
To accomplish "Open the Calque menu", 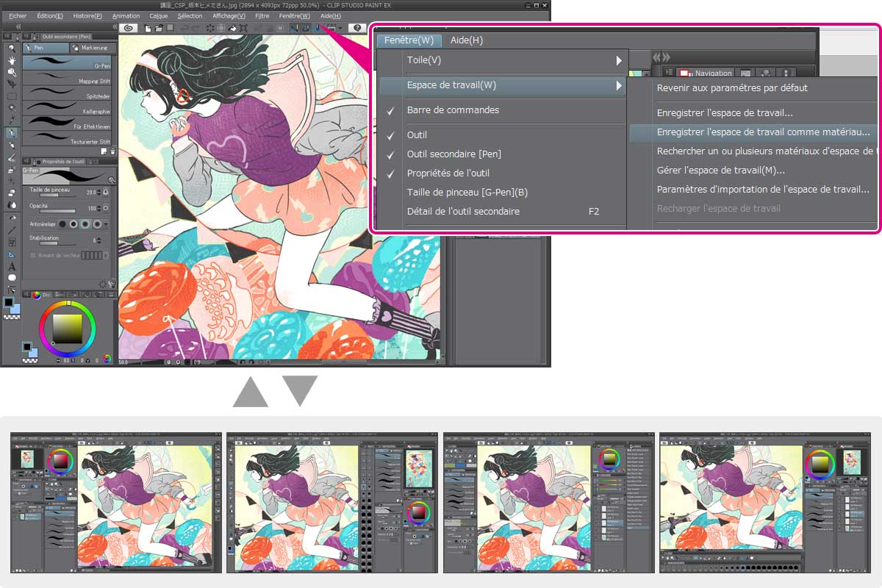I will [158, 15].
